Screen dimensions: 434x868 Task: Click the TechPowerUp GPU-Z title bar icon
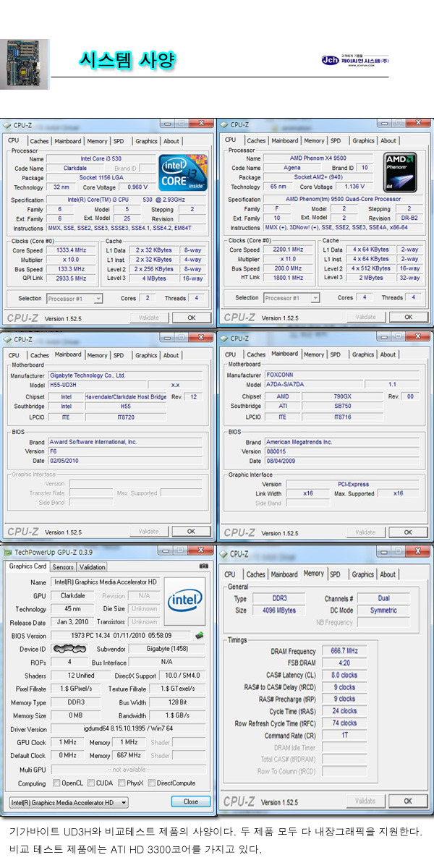8,552
